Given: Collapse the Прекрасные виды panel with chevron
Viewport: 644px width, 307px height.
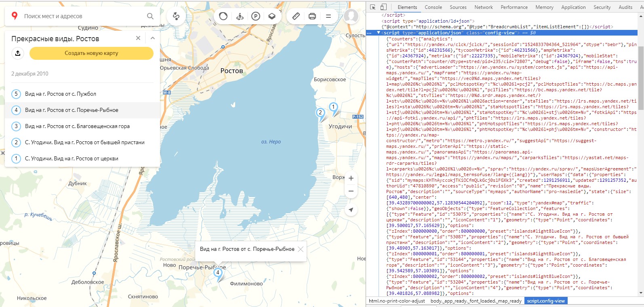Looking at the screenshot, I should coord(153,38).
